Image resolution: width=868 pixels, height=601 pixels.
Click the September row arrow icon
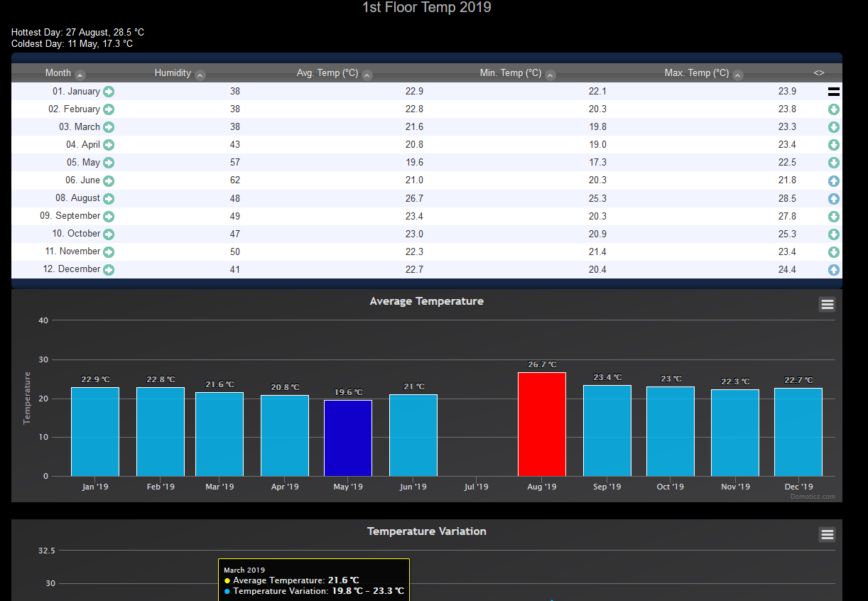pos(109,217)
